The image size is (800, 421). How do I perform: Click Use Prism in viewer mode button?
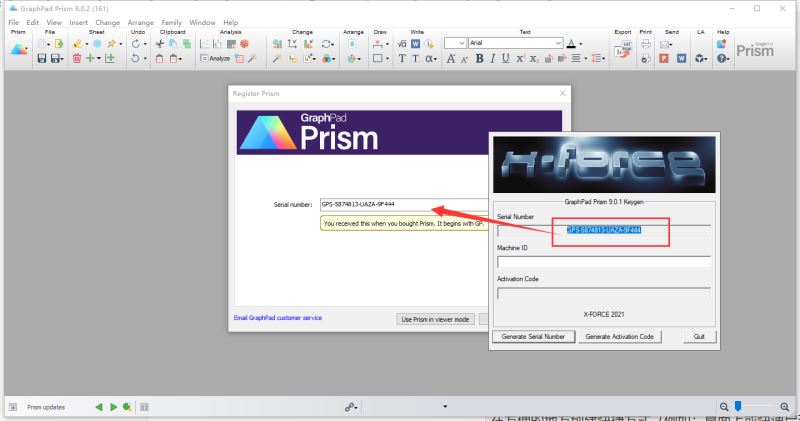coord(435,319)
